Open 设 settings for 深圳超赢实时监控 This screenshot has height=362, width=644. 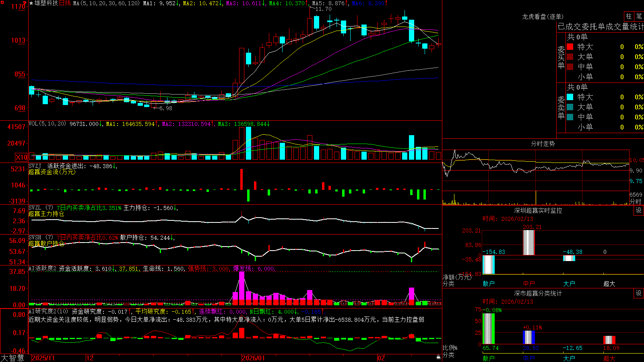click(x=639, y=210)
